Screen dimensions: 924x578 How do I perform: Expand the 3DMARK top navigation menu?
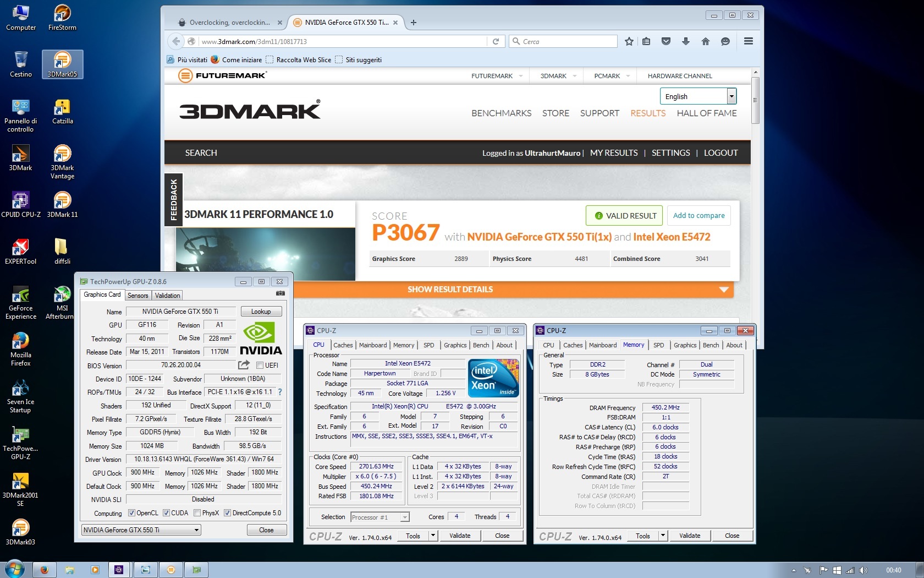[558, 76]
